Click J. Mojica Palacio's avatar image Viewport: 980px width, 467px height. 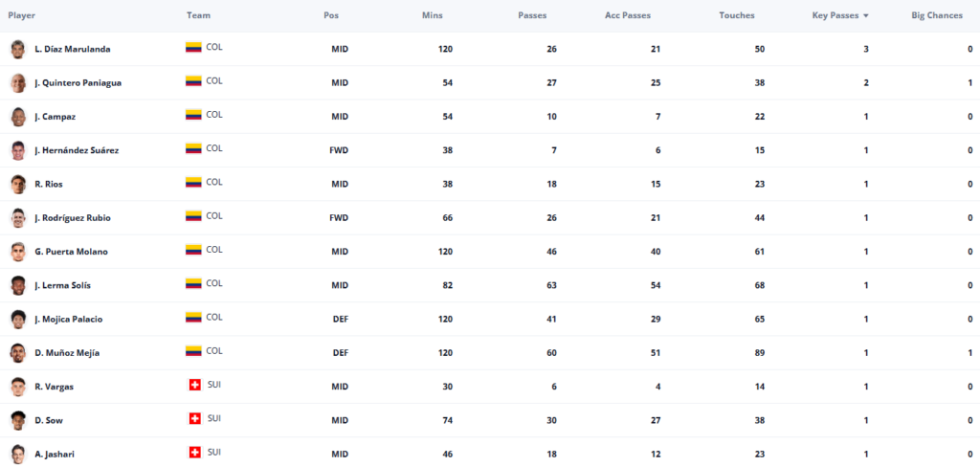tap(18, 320)
